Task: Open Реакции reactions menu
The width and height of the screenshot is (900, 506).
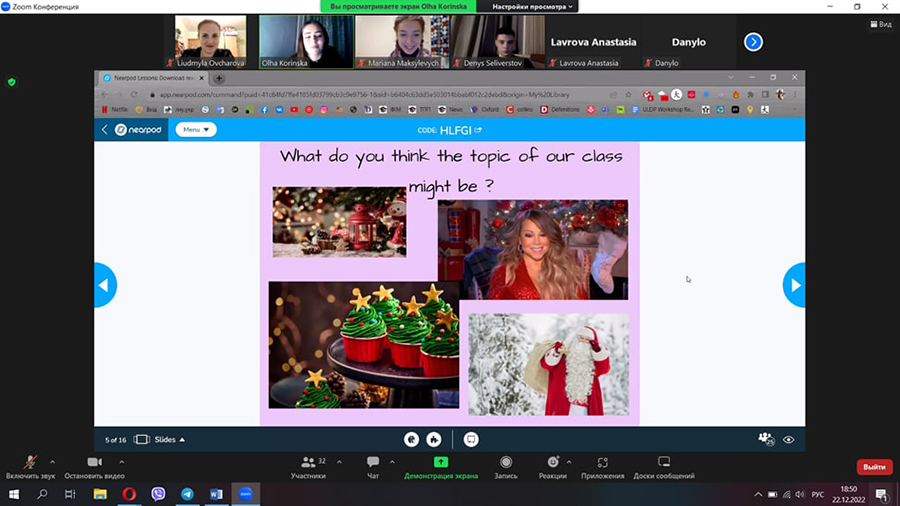Action: click(553, 468)
